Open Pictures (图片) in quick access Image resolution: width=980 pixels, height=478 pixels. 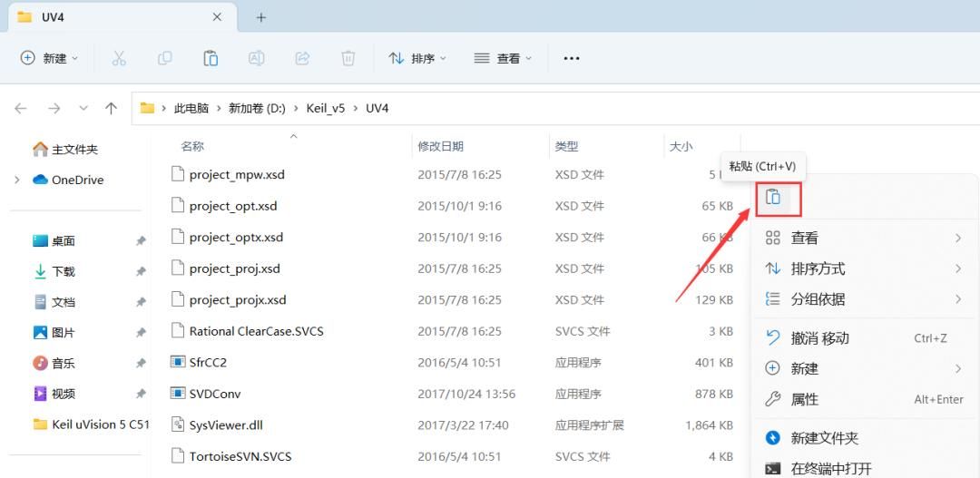[x=54, y=332]
